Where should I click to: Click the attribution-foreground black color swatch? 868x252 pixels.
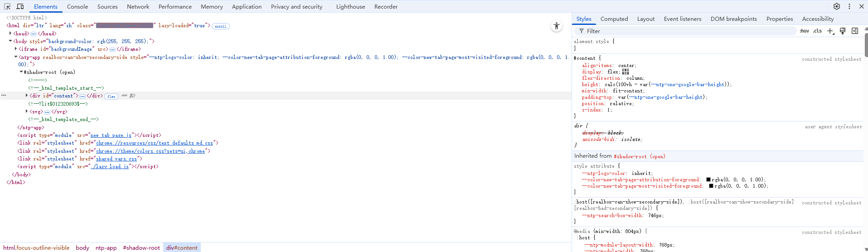(708, 179)
